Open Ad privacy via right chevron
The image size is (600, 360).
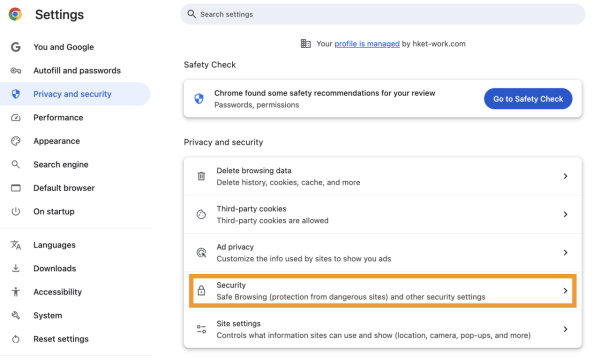pos(565,252)
